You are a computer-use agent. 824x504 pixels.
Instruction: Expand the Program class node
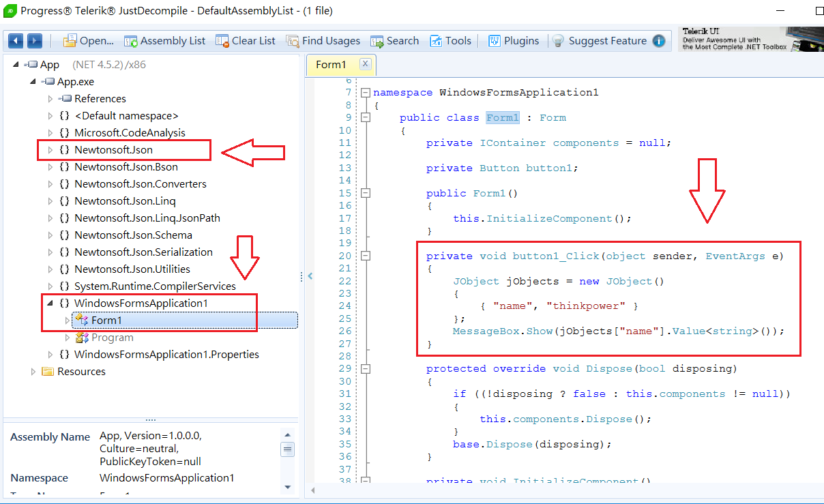(67, 338)
